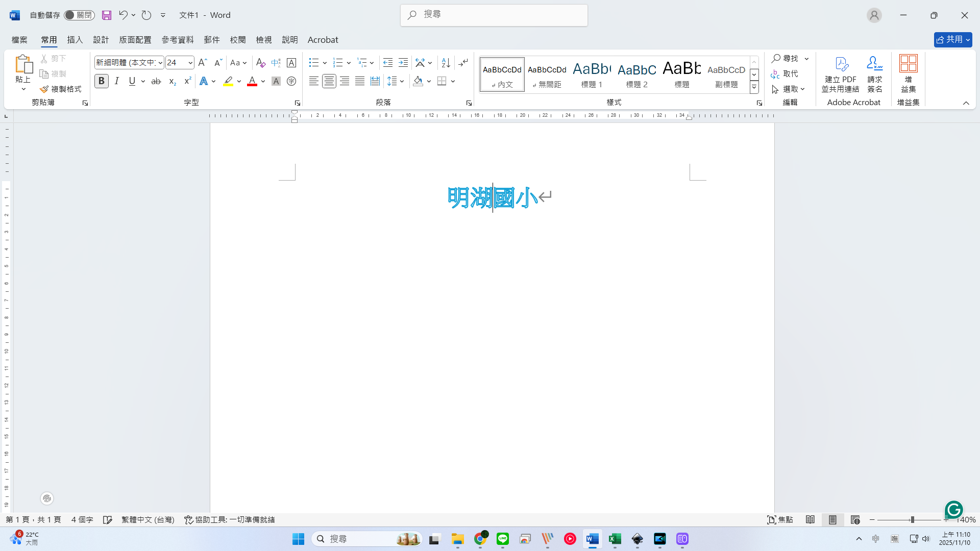Viewport: 980px width, 551px height.
Task: Click the Clear All Formatting icon
Action: coord(260,63)
